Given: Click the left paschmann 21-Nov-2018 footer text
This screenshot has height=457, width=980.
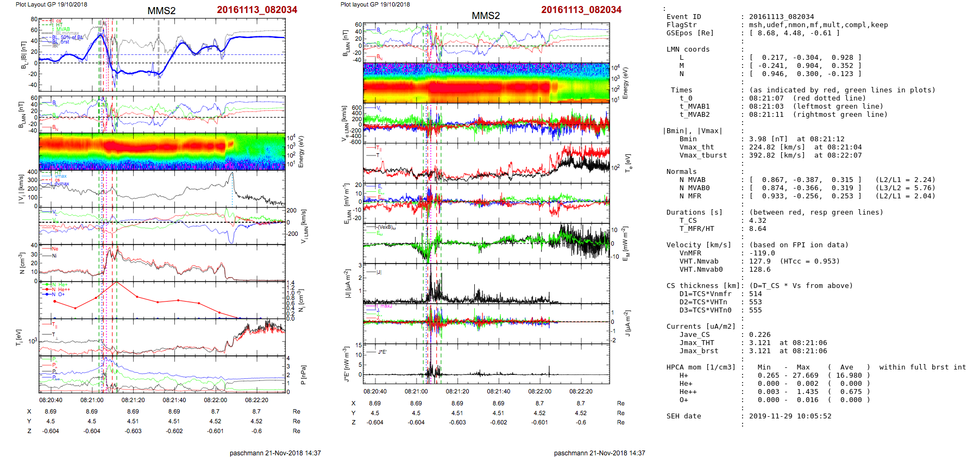Looking at the screenshot, I should (x=275, y=453).
